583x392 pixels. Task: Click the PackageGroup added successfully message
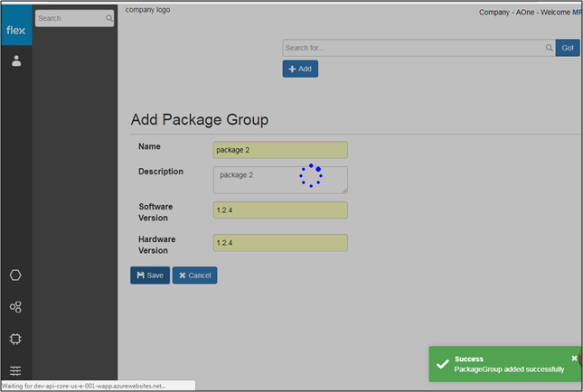tap(509, 369)
